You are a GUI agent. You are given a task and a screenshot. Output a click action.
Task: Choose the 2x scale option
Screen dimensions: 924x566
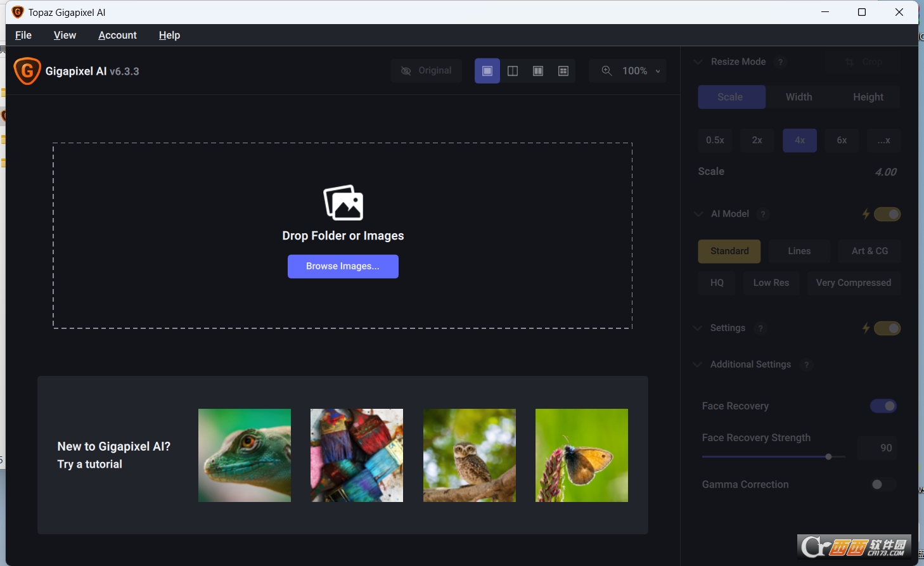coord(757,140)
